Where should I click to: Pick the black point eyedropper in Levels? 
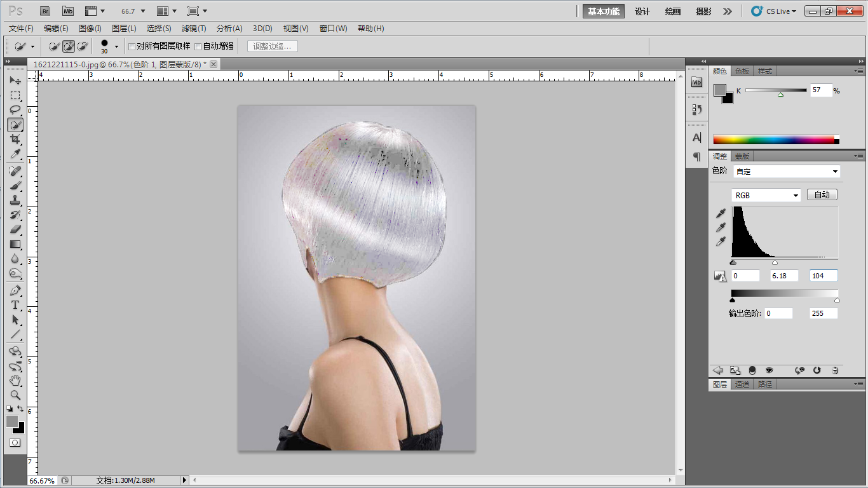[x=721, y=214]
